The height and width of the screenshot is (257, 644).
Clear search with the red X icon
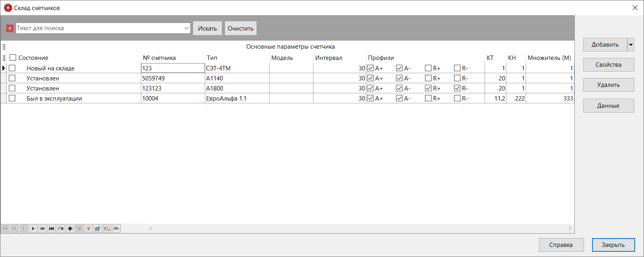[x=10, y=28]
